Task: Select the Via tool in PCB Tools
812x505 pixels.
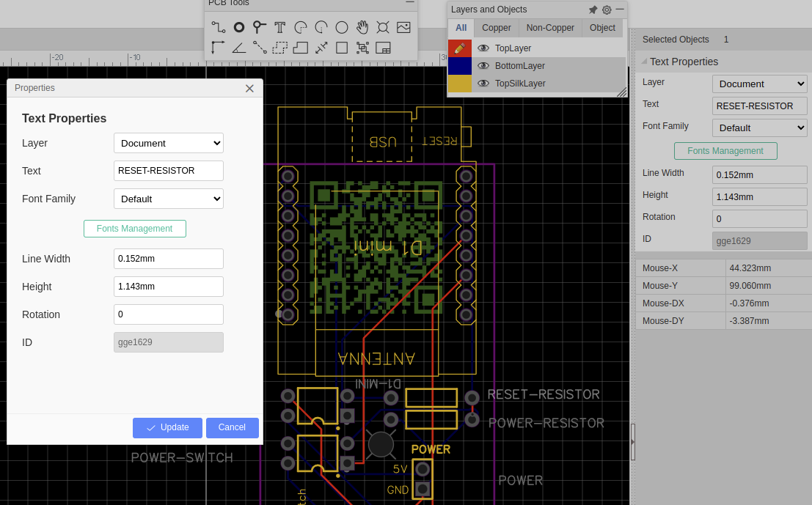Action: tap(260, 27)
